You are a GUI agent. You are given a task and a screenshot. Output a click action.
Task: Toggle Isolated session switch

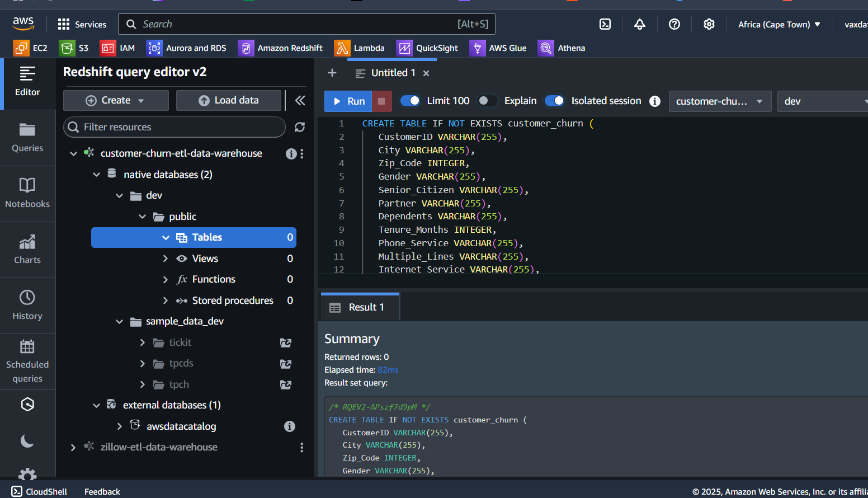555,101
